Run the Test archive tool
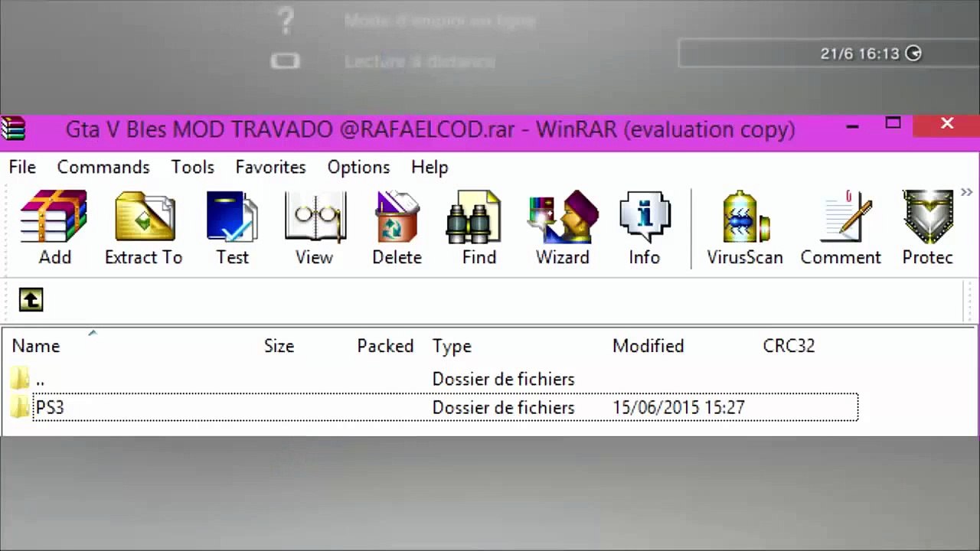 232,227
